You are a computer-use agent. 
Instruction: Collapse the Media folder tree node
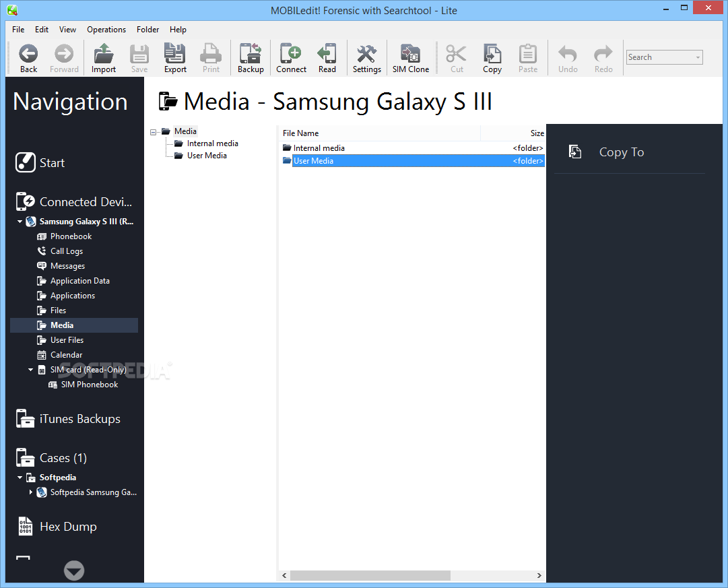pos(154,132)
